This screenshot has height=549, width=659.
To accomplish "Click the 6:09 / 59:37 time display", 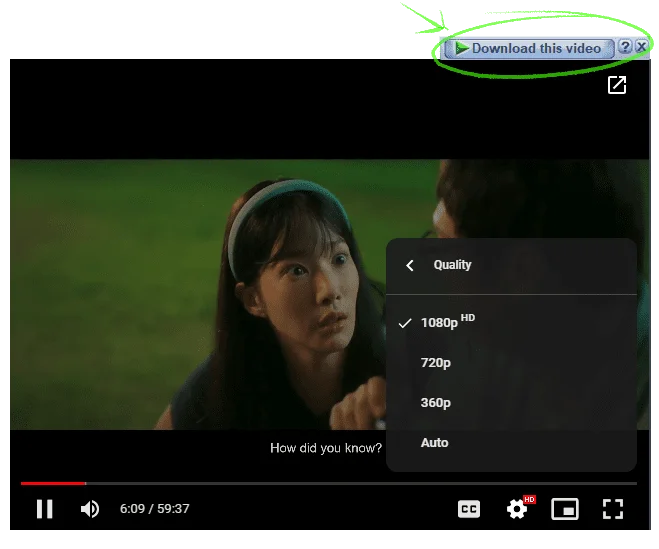I will (x=155, y=509).
